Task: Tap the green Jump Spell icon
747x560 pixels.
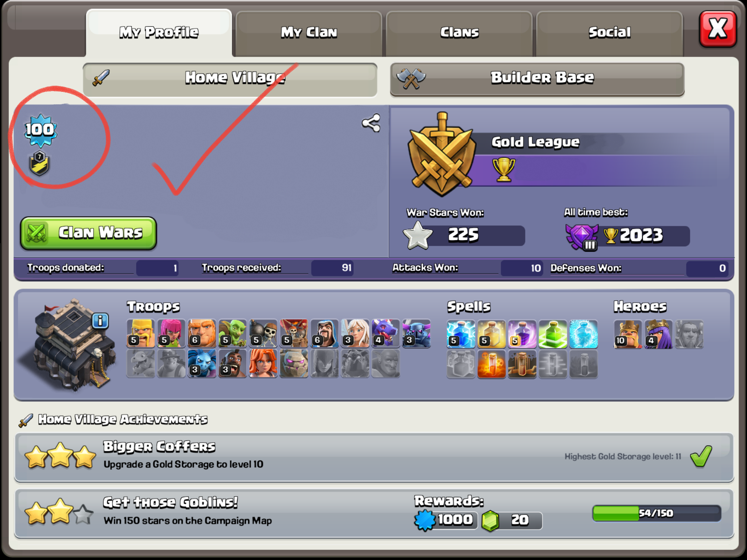Action: point(553,334)
